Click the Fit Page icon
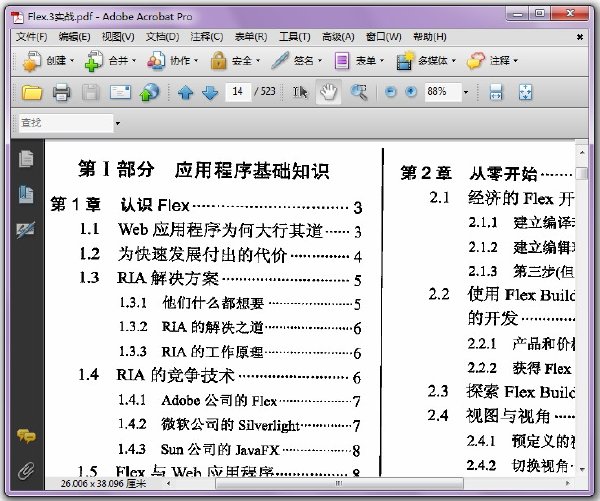 (x=525, y=92)
